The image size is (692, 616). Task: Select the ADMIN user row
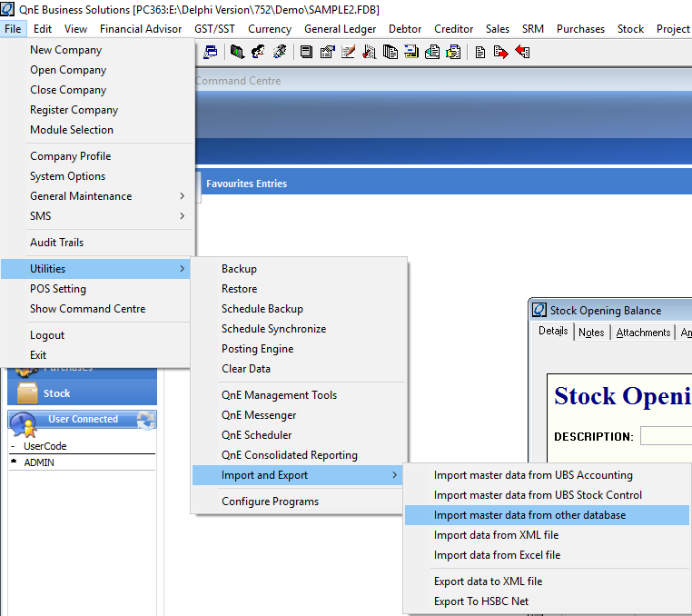tap(83, 462)
